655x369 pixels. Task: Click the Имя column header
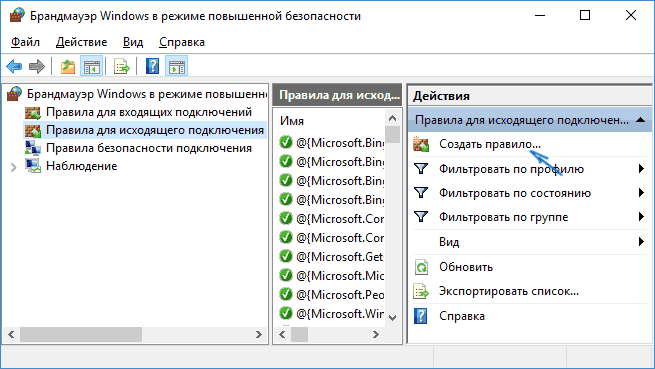pos(292,121)
